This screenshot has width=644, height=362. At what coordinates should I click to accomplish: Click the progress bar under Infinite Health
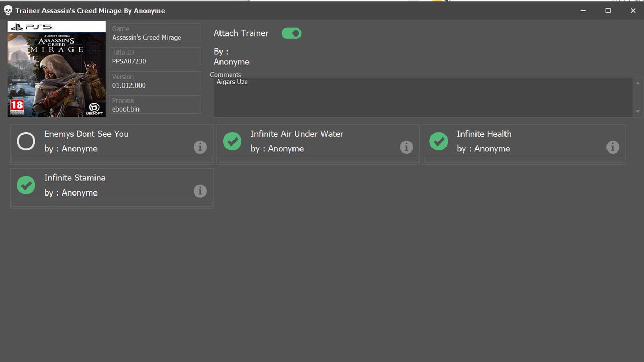point(524,160)
